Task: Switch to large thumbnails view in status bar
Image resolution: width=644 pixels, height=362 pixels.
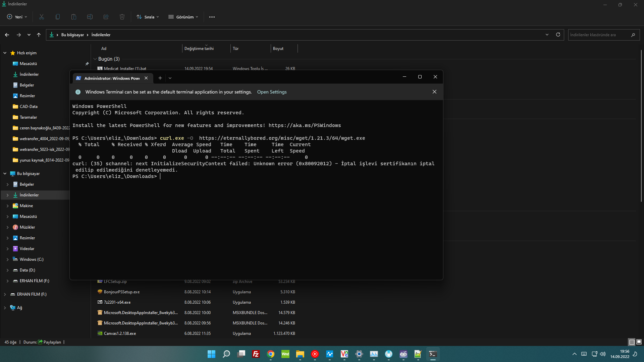Action: pos(638,342)
